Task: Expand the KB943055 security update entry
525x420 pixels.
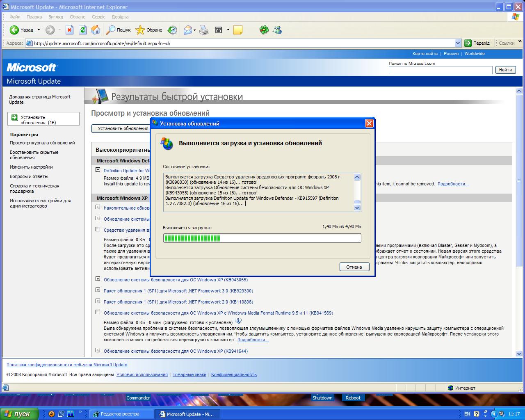Action: pyautogui.click(x=98, y=279)
